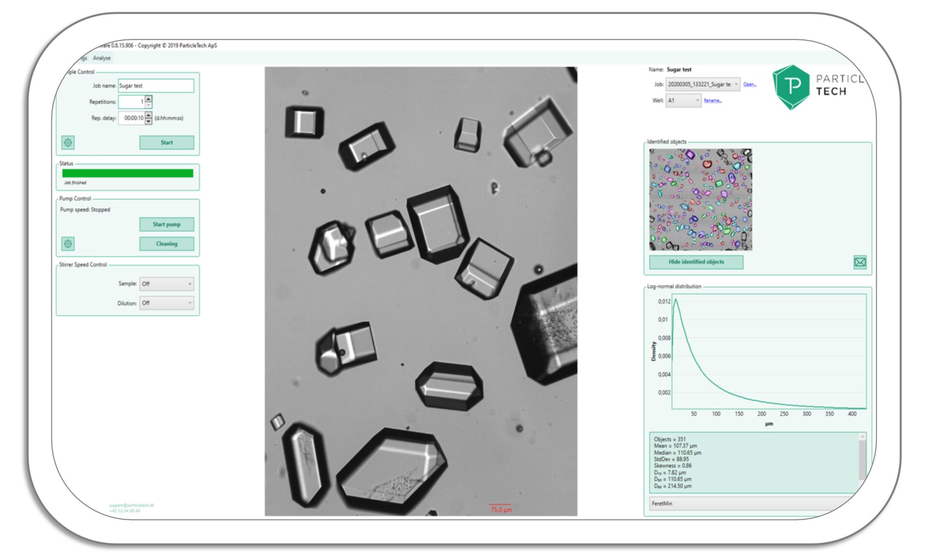Image resolution: width=929 pixels, height=560 pixels.
Task: Open the Analyse menu
Action: pyautogui.click(x=101, y=58)
